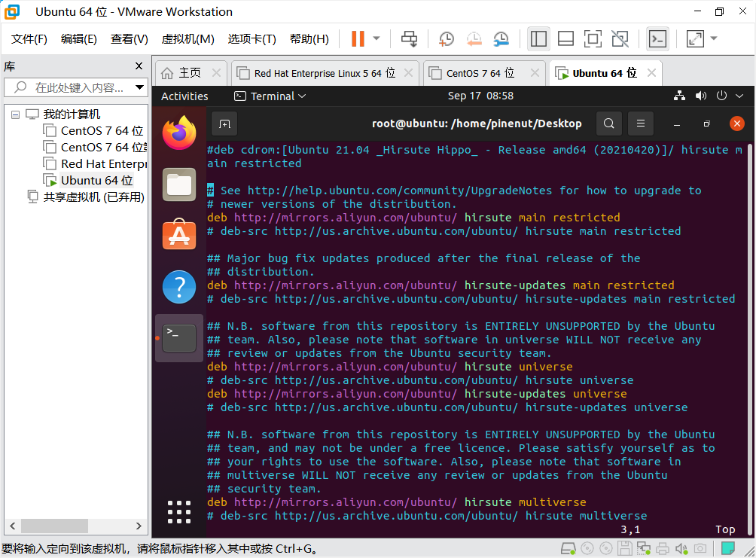Pause the virtual machine

(358, 38)
